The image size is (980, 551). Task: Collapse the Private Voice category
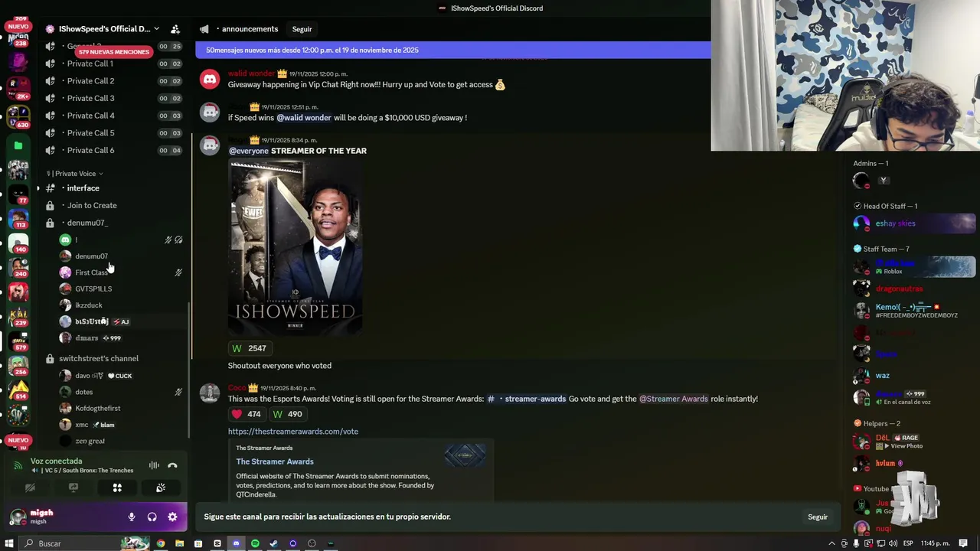coord(74,174)
